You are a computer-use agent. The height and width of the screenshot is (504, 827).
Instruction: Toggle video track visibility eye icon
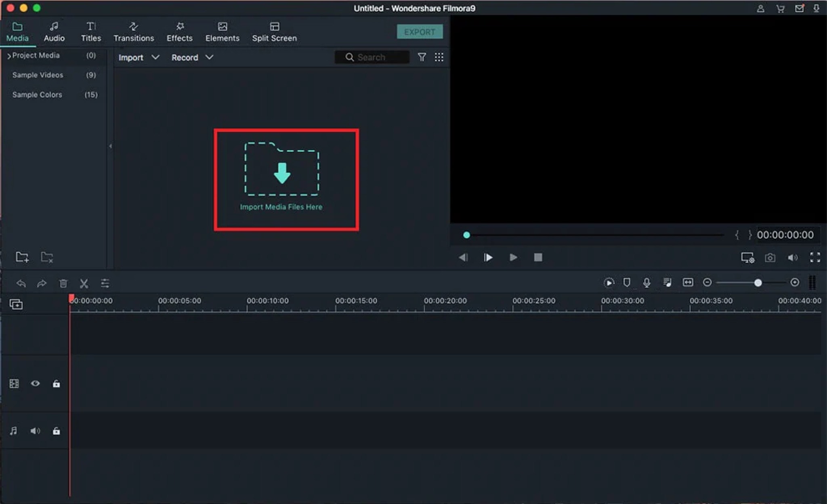35,383
